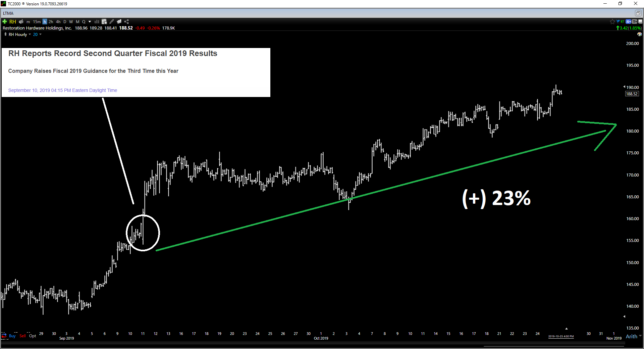The width and height of the screenshot is (644, 349).
Task: Open the blue S dropdown button
Action: (629, 21)
